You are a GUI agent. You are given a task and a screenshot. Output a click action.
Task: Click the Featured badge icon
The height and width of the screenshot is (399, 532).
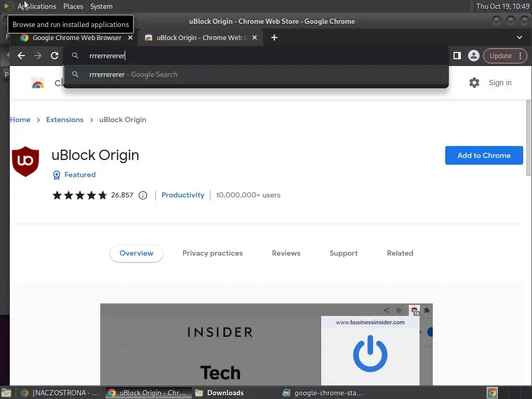pos(57,175)
